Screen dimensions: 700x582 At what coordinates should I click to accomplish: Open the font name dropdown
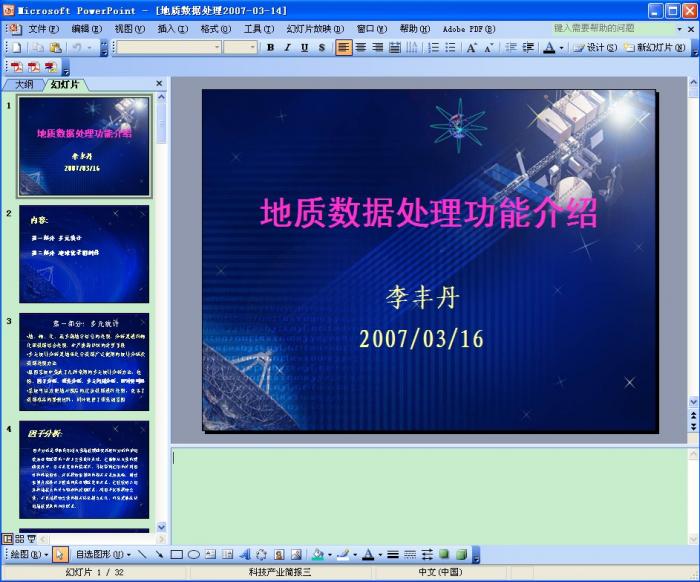tap(215, 47)
